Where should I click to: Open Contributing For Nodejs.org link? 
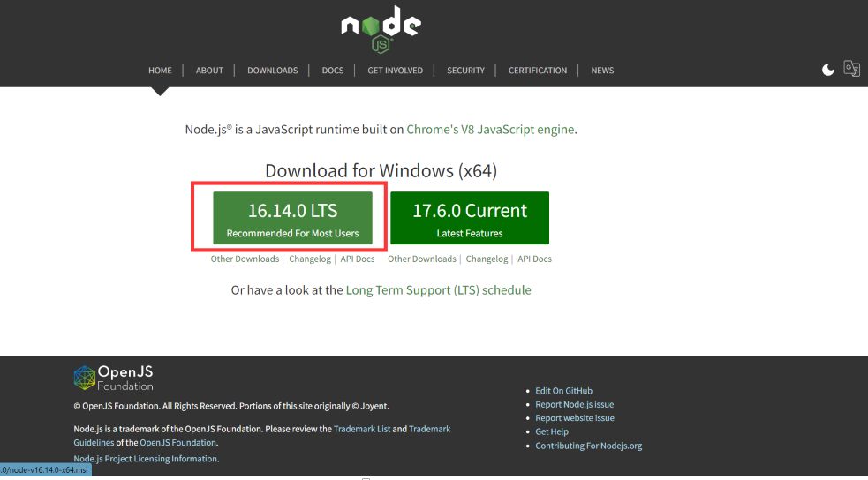588,446
